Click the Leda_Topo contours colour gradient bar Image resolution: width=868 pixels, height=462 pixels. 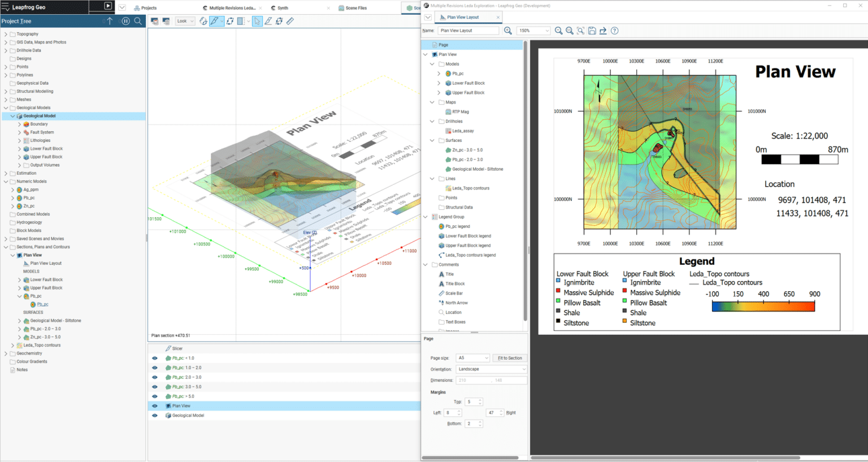point(763,306)
